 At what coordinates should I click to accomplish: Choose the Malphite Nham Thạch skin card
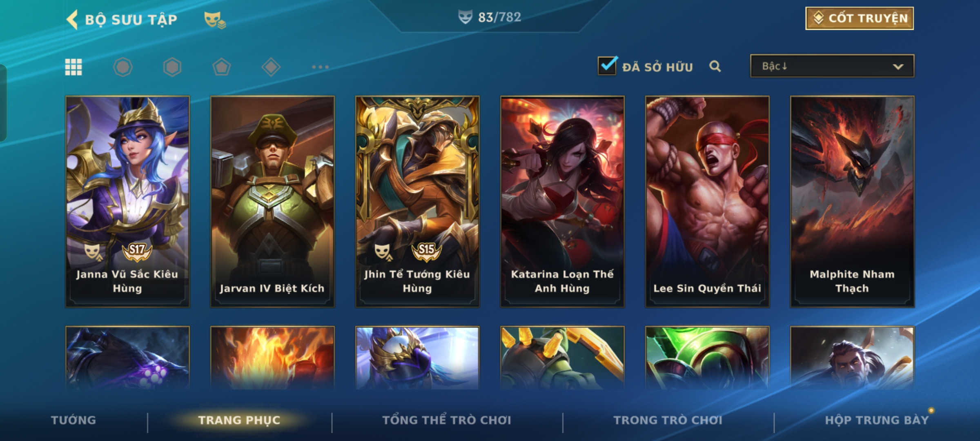click(x=852, y=202)
